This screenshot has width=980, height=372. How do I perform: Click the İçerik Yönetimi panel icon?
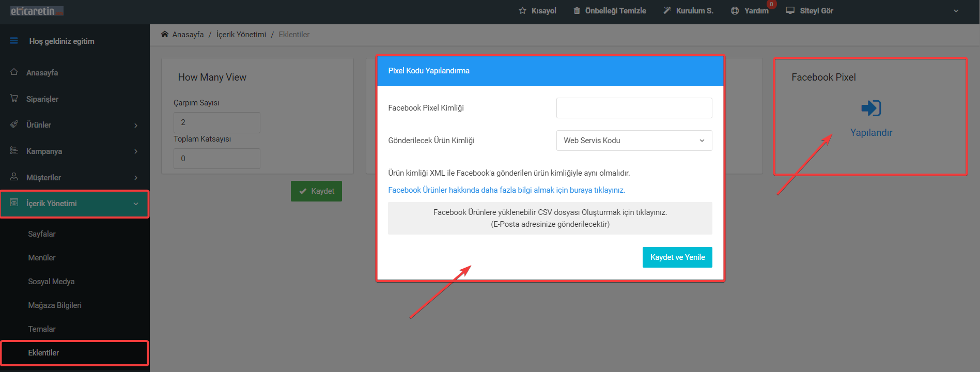point(14,203)
